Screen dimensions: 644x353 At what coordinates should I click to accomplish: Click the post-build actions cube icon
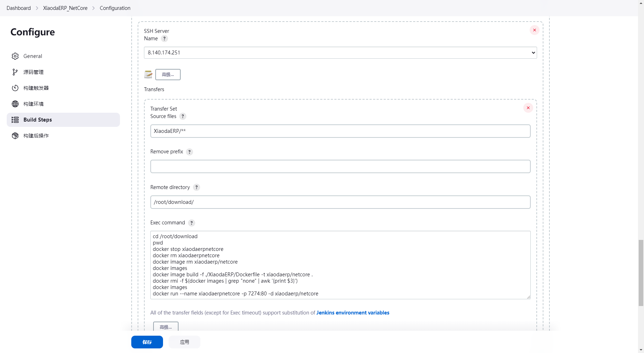(x=15, y=136)
